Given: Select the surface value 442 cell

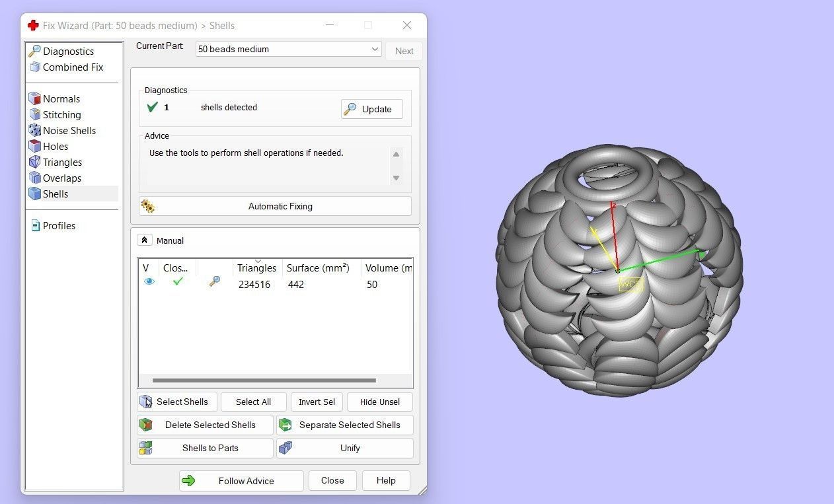Looking at the screenshot, I should click(296, 285).
